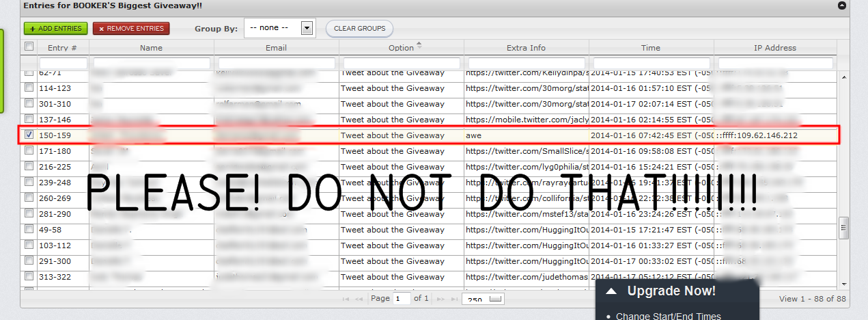Click the table scrollbar's up arrow
Screen dimensions: 868x320
tap(843, 77)
